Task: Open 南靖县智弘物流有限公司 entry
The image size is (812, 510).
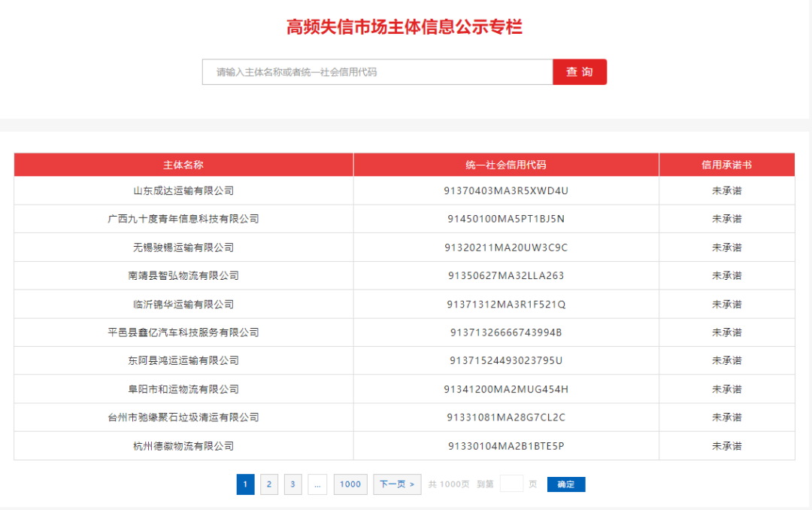Action: tap(183, 276)
